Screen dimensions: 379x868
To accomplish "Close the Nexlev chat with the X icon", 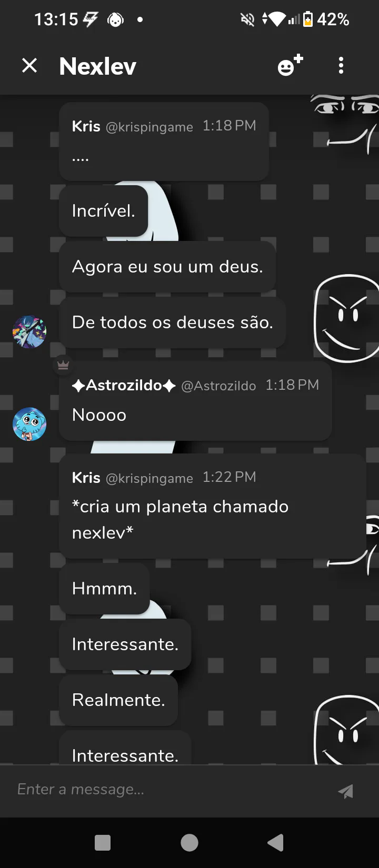I will pos(29,66).
